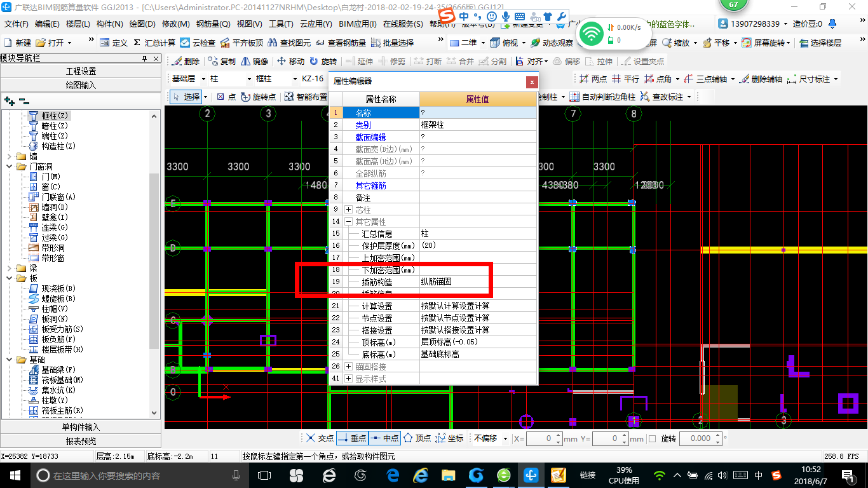Screen dimensions: 868x488
Task: Expand the 显示样式 property group
Action: (348, 379)
